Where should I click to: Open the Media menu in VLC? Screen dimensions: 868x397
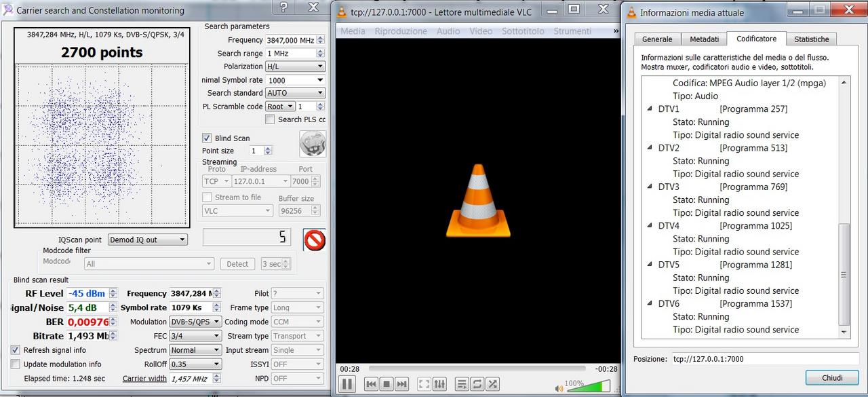pyautogui.click(x=353, y=31)
